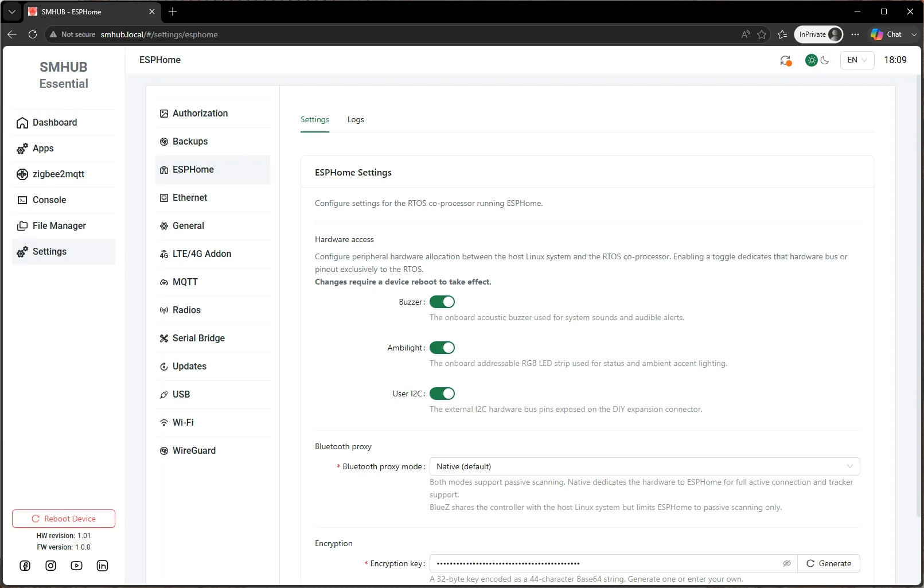Click the Instagram icon in sidebar footer

click(x=51, y=566)
